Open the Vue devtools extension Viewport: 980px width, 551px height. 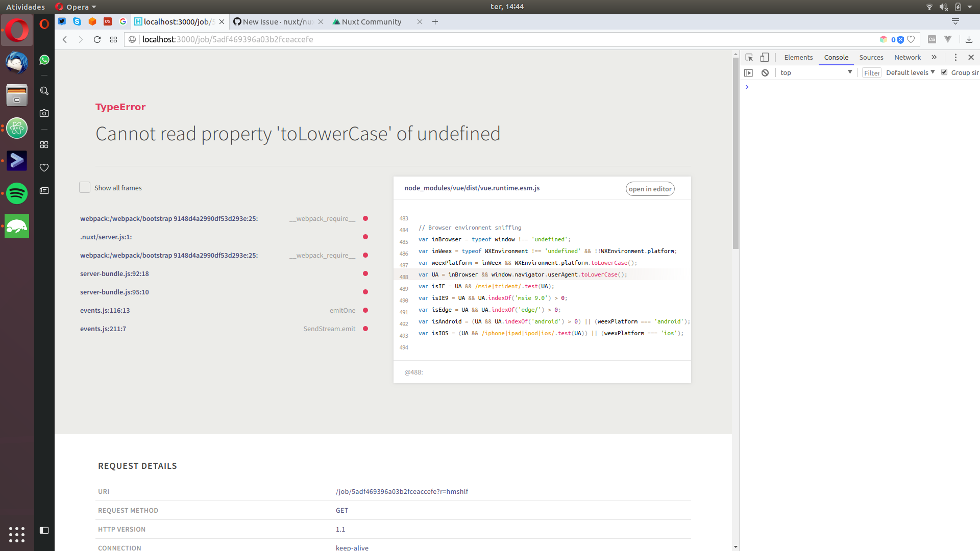(948, 39)
